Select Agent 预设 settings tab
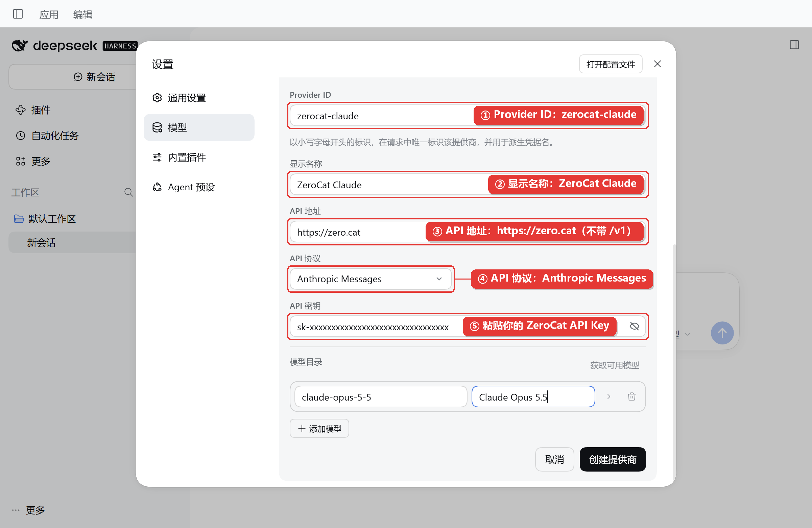The height and width of the screenshot is (528, 812). (x=199, y=187)
